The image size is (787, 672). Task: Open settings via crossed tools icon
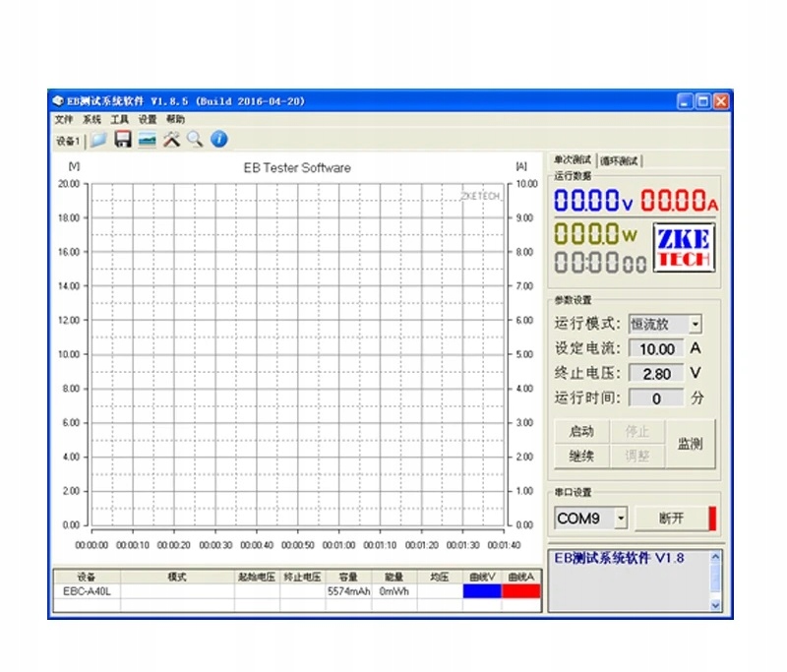(171, 140)
